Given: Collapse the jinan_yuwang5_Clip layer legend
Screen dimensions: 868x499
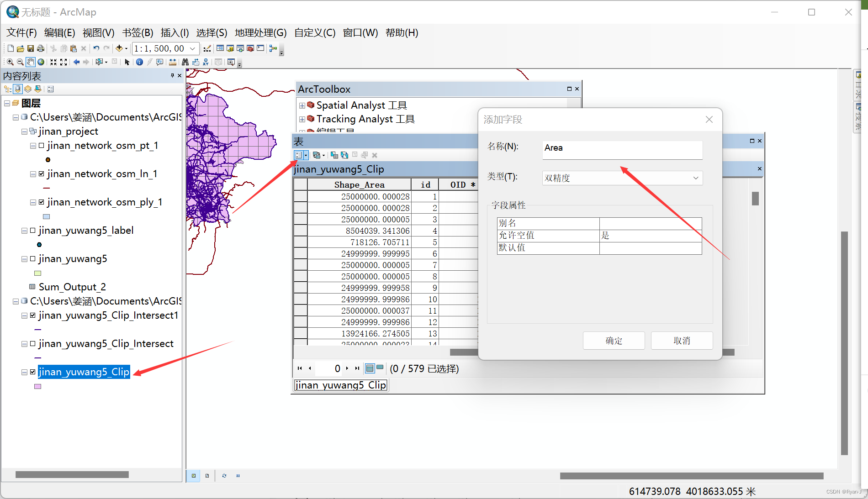Looking at the screenshot, I should pyautogui.click(x=24, y=372).
